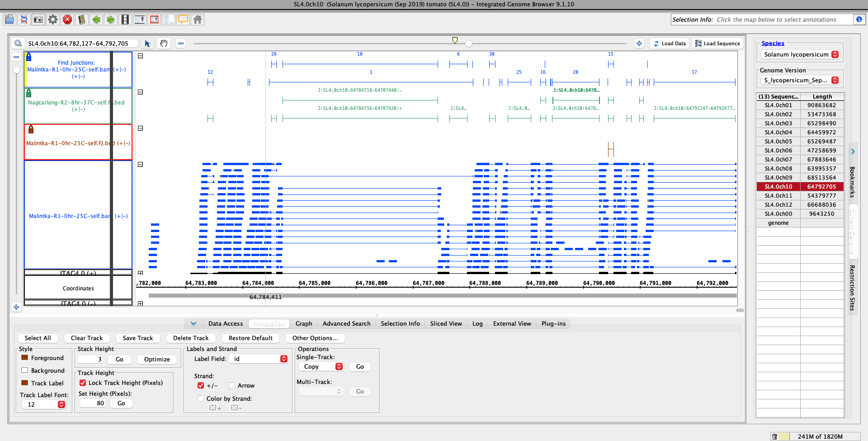Open the Foreground color swatch
Screen dimensions: 868x441
click(x=25, y=358)
